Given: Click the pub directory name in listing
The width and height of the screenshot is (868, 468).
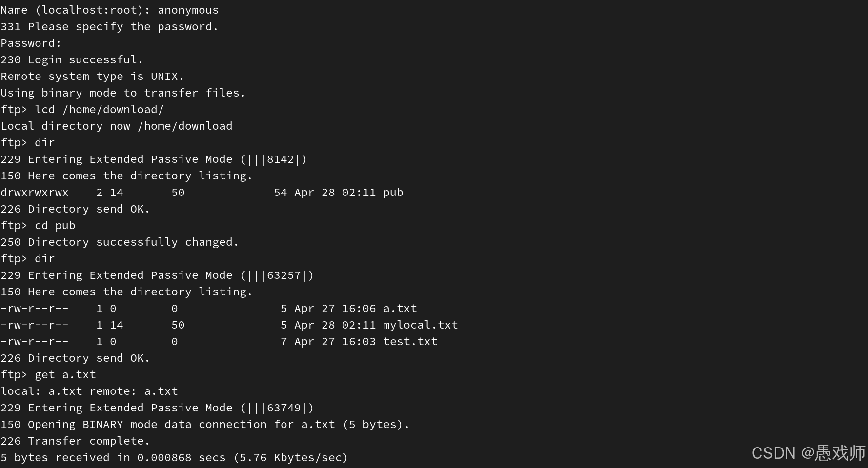Looking at the screenshot, I should [393, 193].
